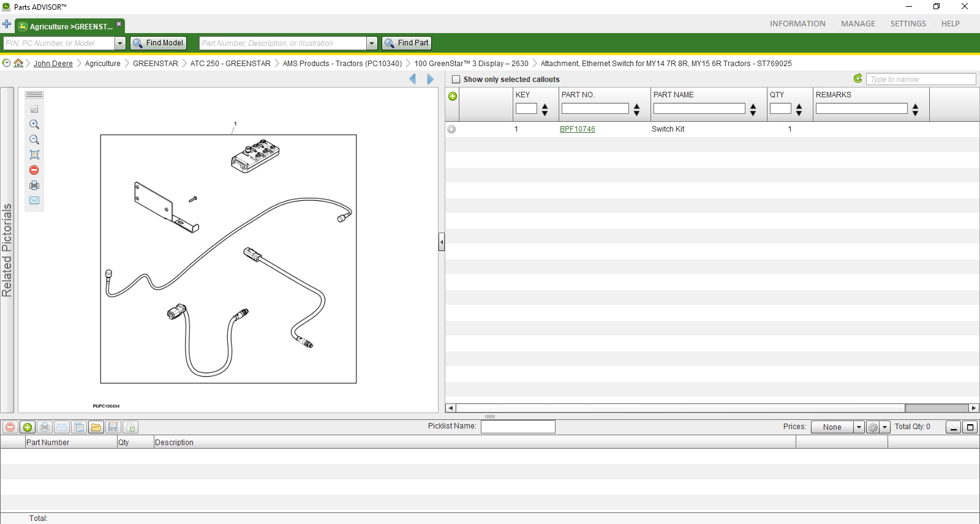The height and width of the screenshot is (524, 980).
Task: Click the print pictorial icon
Action: click(34, 185)
